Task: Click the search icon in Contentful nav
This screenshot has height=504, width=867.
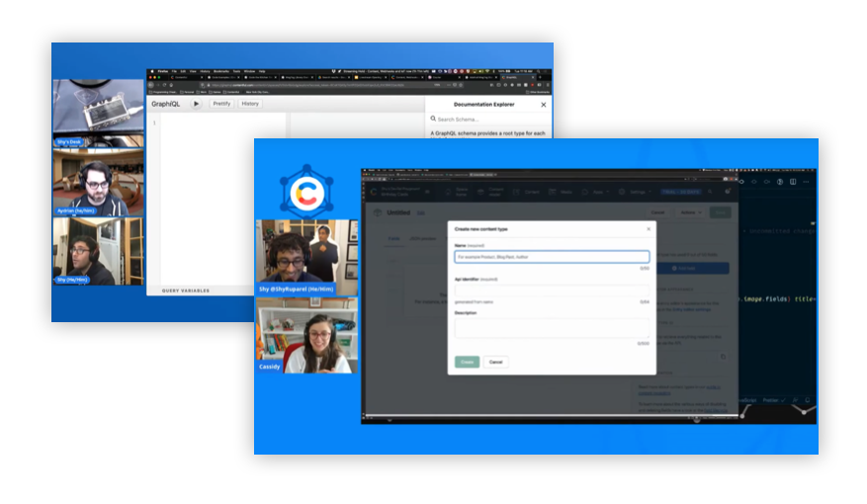Action: pyautogui.click(x=710, y=192)
